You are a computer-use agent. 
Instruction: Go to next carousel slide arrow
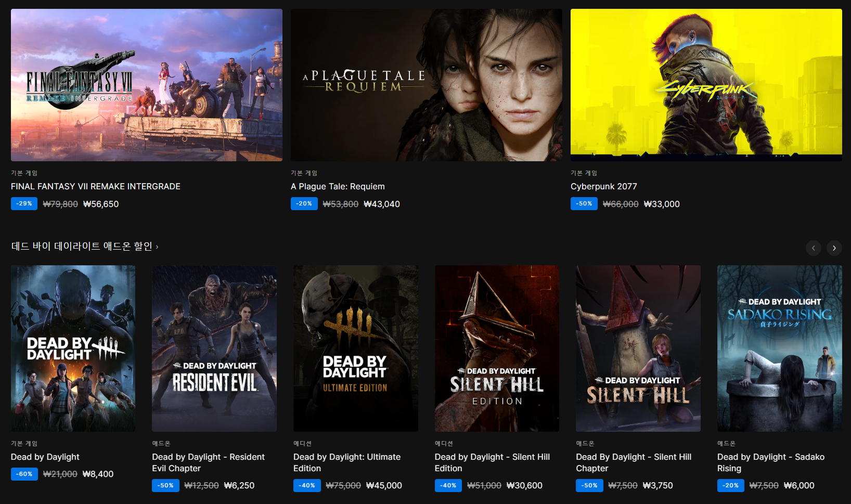[x=834, y=248]
